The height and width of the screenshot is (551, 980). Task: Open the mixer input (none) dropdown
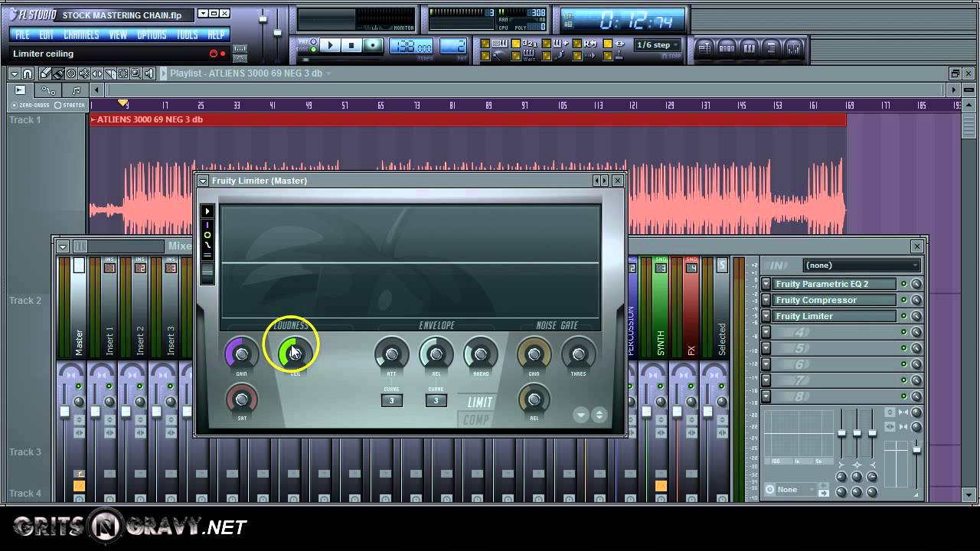[x=861, y=266]
